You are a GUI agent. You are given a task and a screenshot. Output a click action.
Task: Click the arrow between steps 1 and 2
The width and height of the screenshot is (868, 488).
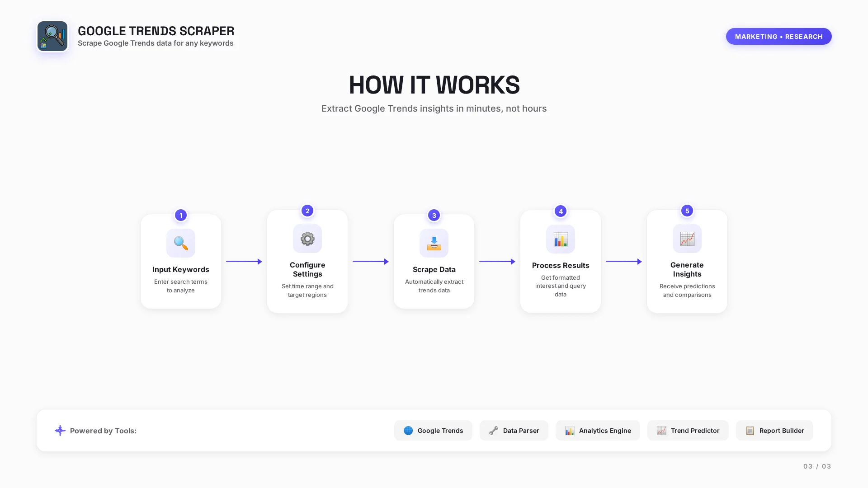tap(244, 262)
